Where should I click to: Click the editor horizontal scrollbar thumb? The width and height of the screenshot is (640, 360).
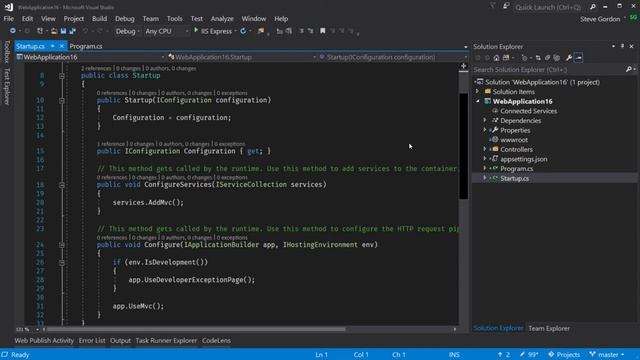[197, 329]
